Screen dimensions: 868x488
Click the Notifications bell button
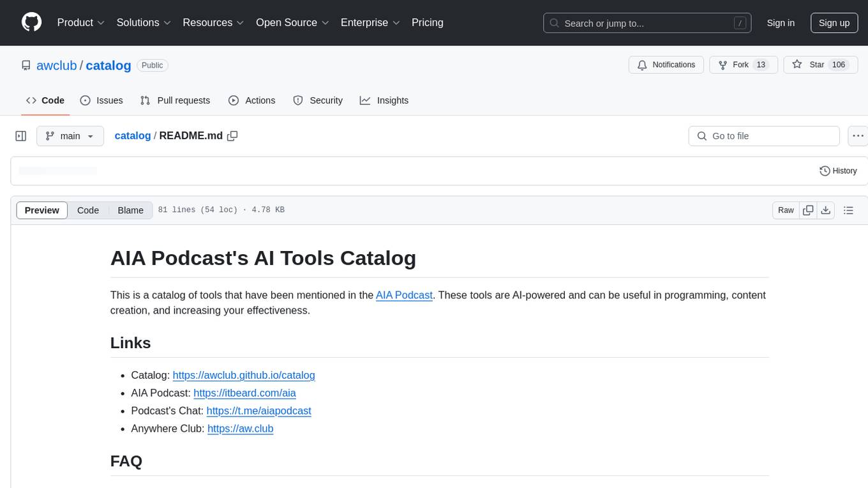(x=666, y=65)
